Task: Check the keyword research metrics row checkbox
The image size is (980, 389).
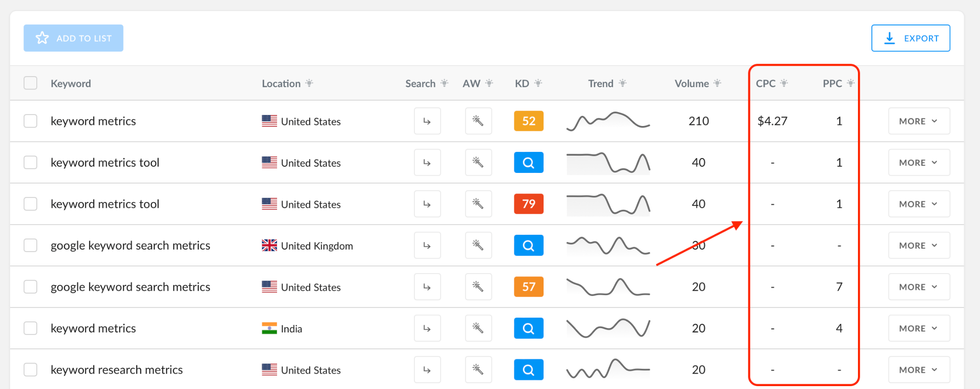Action: 31,369
